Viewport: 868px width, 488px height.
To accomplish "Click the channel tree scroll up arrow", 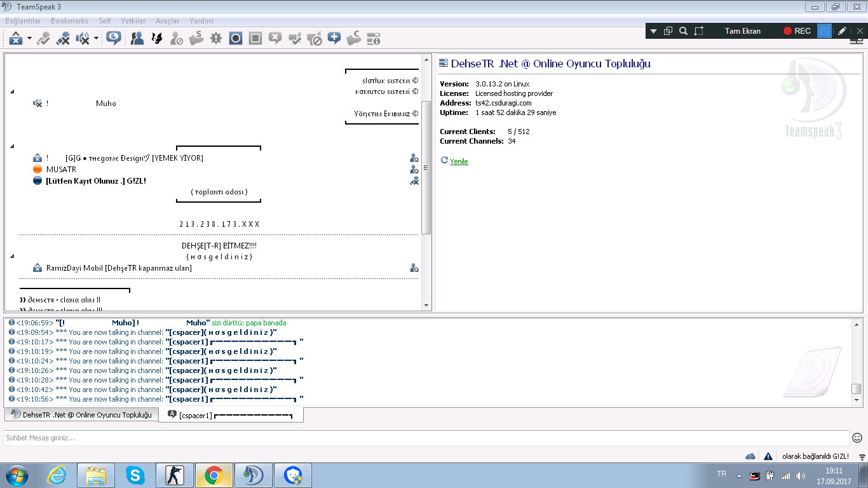I will pyautogui.click(x=427, y=58).
